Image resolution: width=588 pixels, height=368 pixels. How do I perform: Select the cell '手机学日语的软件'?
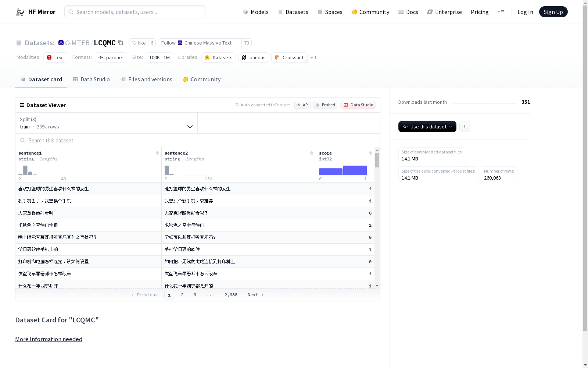click(x=239, y=250)
